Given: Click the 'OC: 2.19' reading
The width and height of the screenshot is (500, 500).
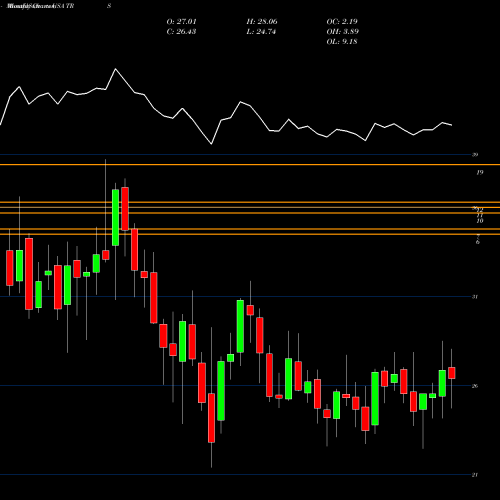Looking at the screenshot, I should (342, 22).
